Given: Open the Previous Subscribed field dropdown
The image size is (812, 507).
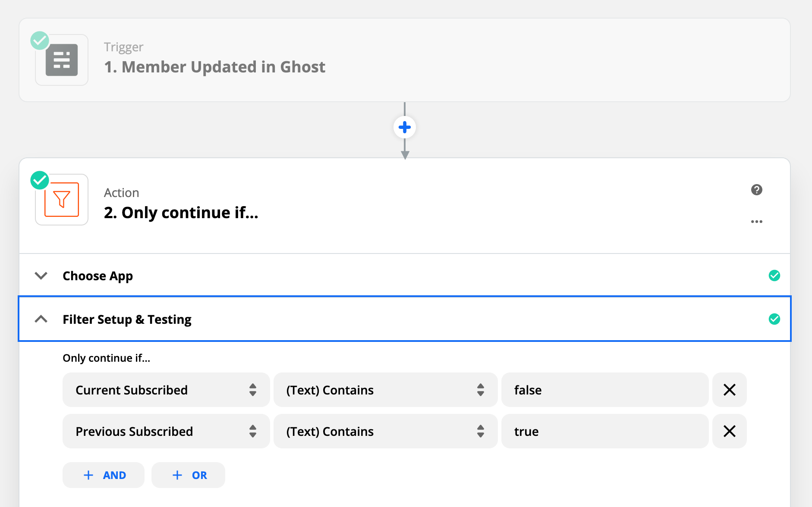Looking at the screenshot, I should click(x=166, y=431).
